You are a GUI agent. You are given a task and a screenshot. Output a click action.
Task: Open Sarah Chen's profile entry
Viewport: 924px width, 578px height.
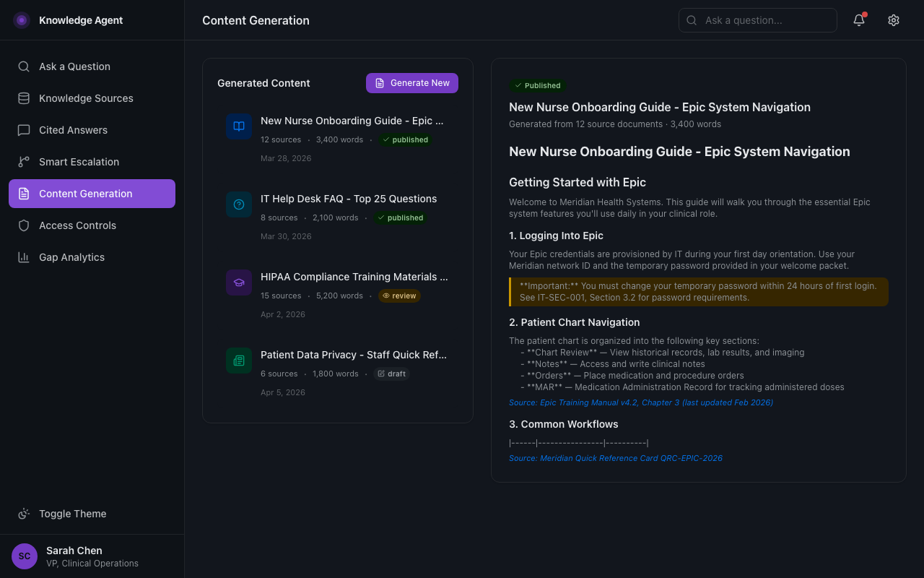click(x=72, y=556)
